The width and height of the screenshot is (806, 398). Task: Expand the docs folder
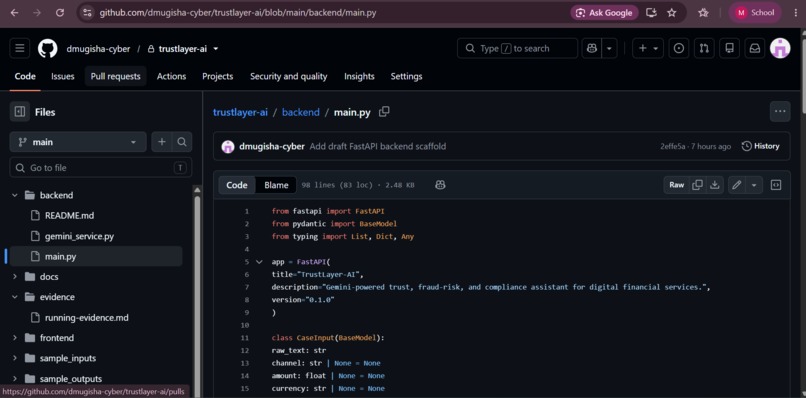pyautogui.click(x=14, y=277)
